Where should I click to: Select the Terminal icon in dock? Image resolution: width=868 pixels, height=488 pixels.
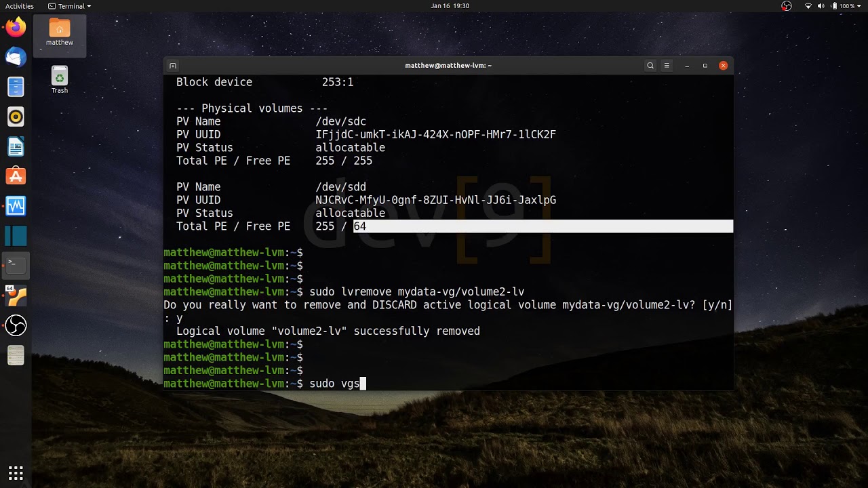tap(16, 265)
